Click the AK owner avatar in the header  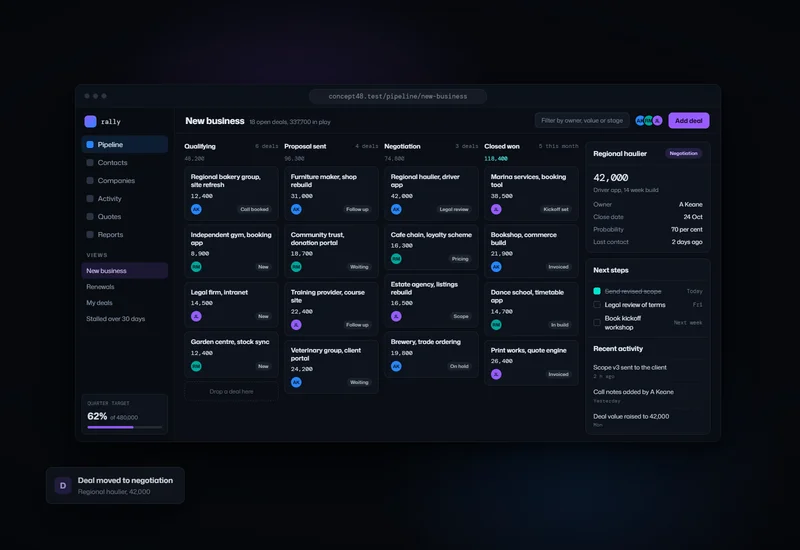[640, 121]
